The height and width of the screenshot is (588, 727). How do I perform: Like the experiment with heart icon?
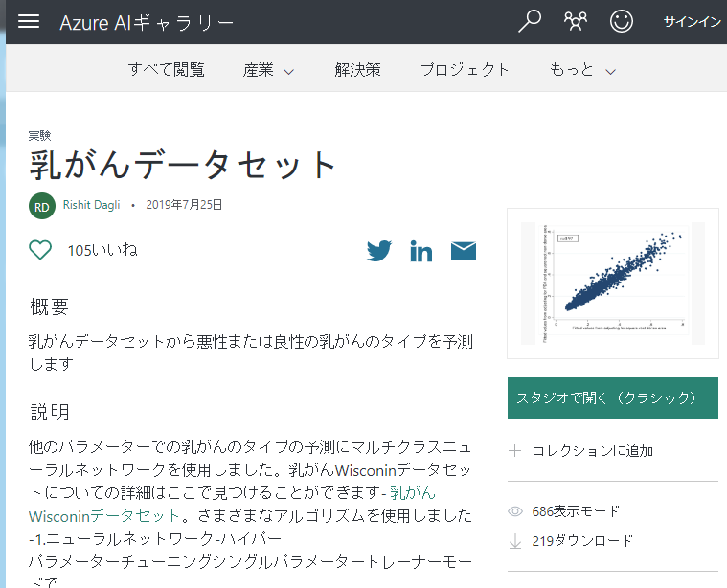point(40,250)
